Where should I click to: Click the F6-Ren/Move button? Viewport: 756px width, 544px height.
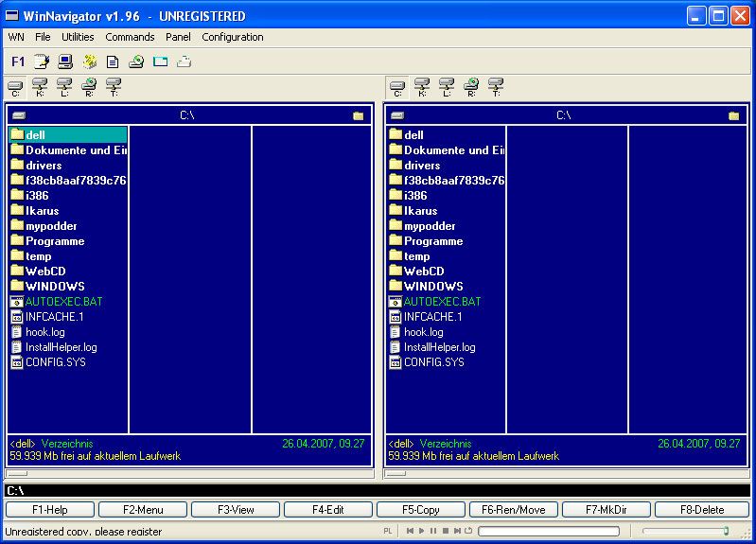point(514,510)
